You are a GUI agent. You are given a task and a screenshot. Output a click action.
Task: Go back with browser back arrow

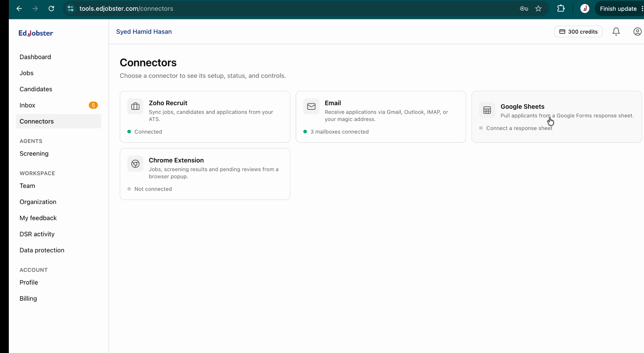19,8
